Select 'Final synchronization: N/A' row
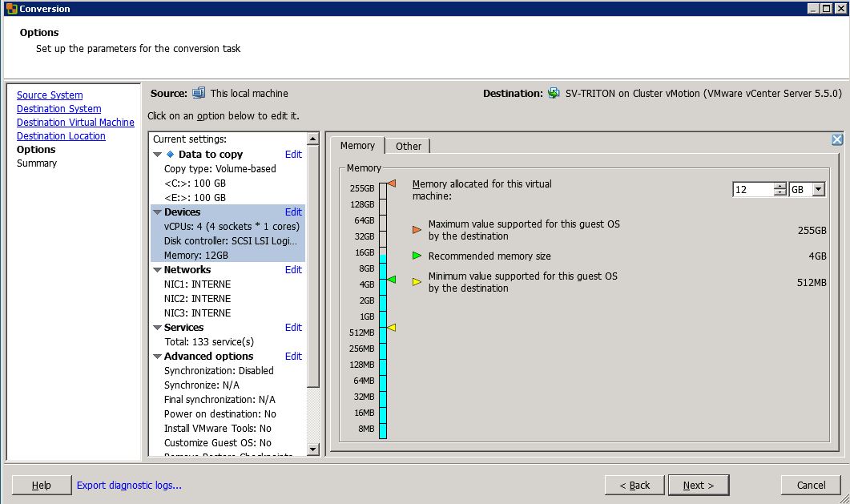The height and width of the screenshot is (504, 850). pyautogui.click(x=220, y=399)
